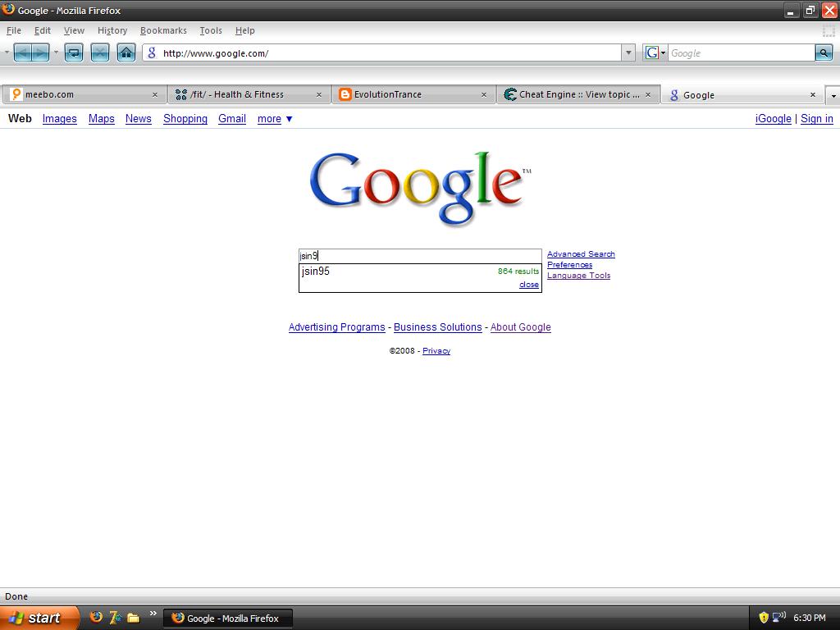Click the Google search text field
The height and width of the screenshot is (630, 840).
pos(420,256)
